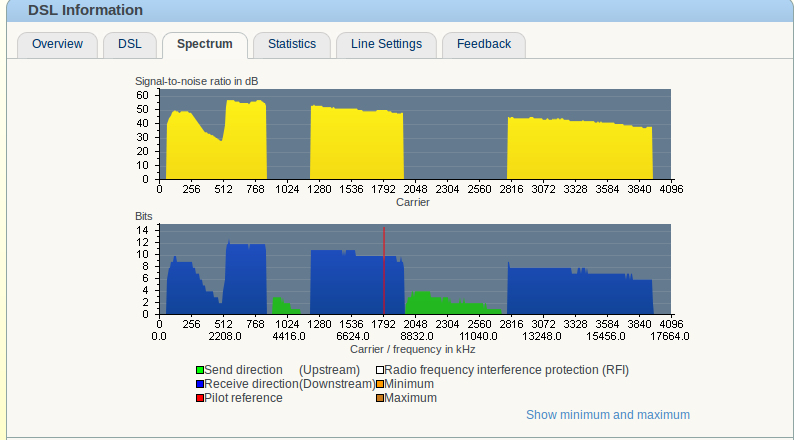This screenshot has height=440, width=794.
Task: Select the Spectrum tab
Action: click(205, 45)
